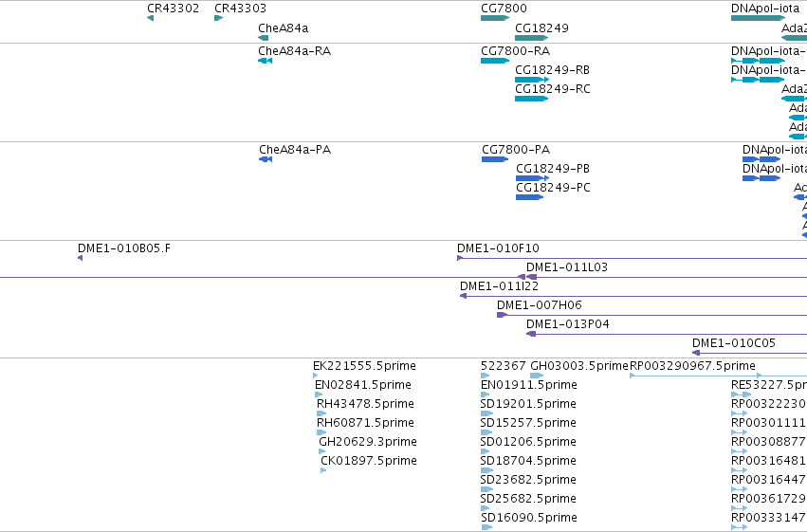Click the SD01206.5prime EST label
The height and width of the screenshot is (532, 807).
(x=528, y=442)
